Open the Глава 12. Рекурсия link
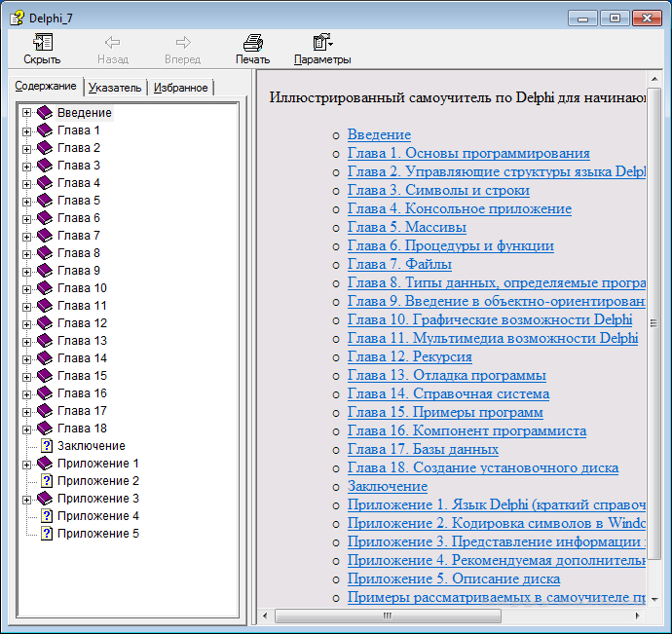The image size is (672, 634). (410, 356)
